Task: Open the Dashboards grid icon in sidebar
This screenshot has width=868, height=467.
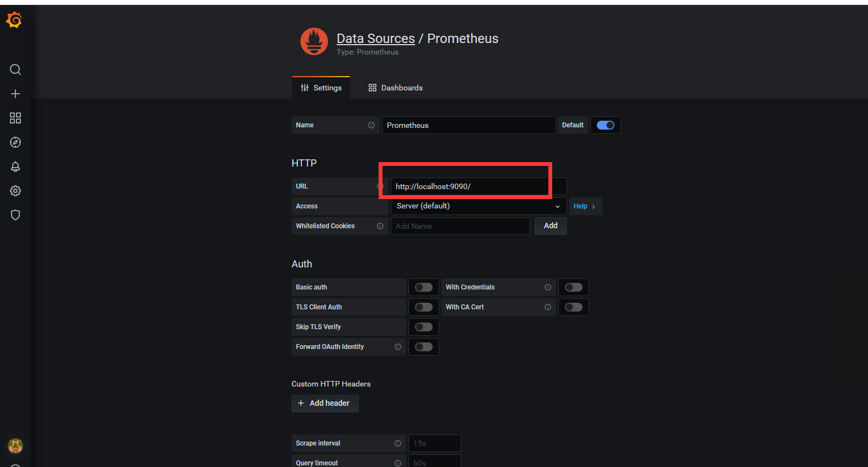Action: click(x=15, y=118)
